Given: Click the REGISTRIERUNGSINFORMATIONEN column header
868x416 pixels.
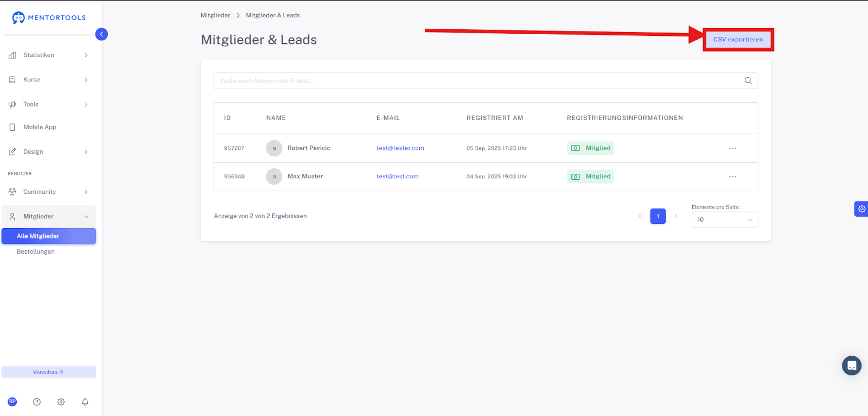Looking at the screenshot, I should click(625, 118).
